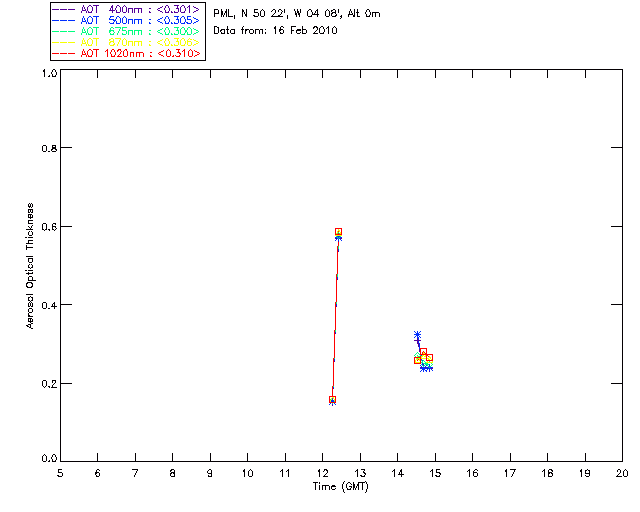Click the y-axis tick label 0.8

point(49,149)
